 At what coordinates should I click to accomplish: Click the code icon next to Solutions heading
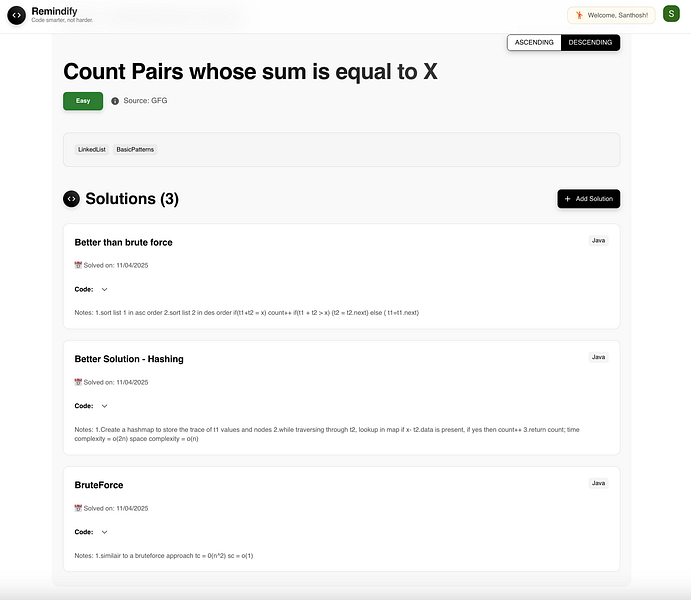pos(71,199)
